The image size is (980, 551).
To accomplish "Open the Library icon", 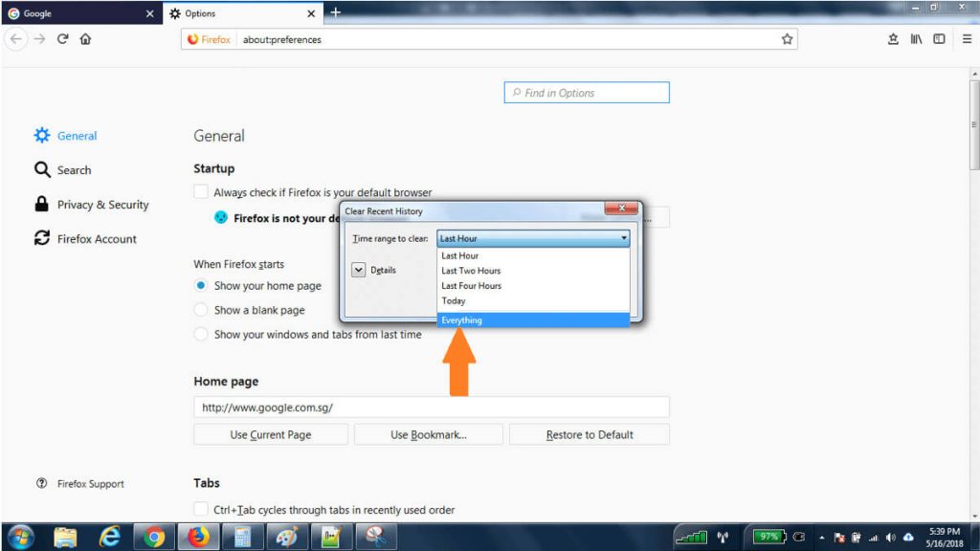I will coord(916,38).
